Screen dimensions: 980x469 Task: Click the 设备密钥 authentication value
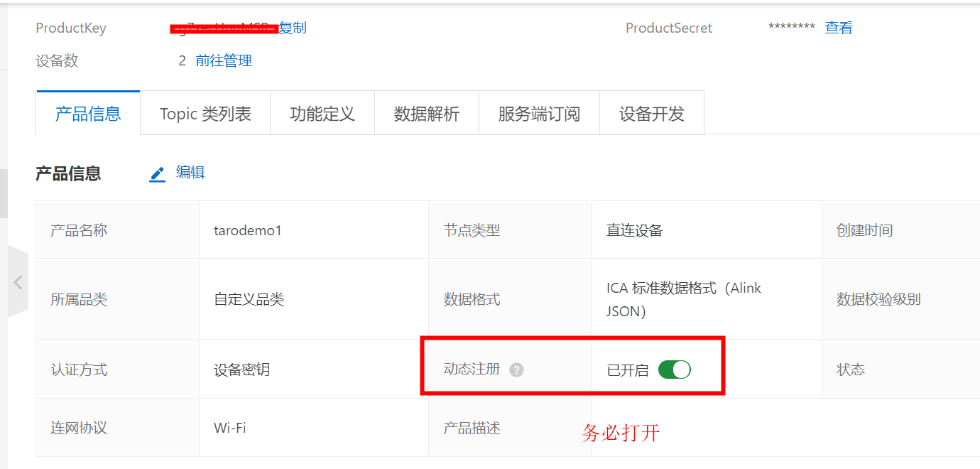point(242,370)
